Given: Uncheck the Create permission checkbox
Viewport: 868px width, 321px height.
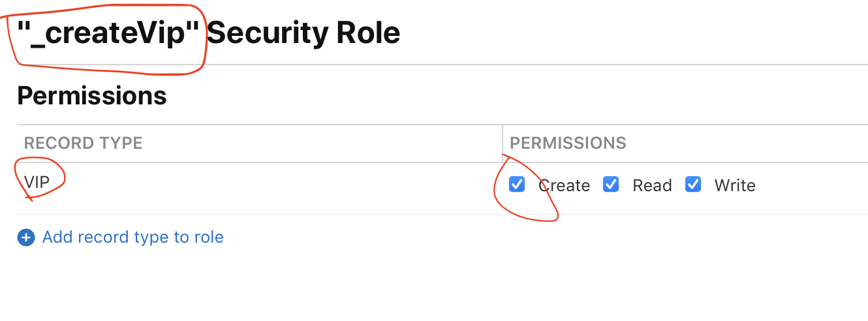Looking at the screenshot, I should (517, 185).
